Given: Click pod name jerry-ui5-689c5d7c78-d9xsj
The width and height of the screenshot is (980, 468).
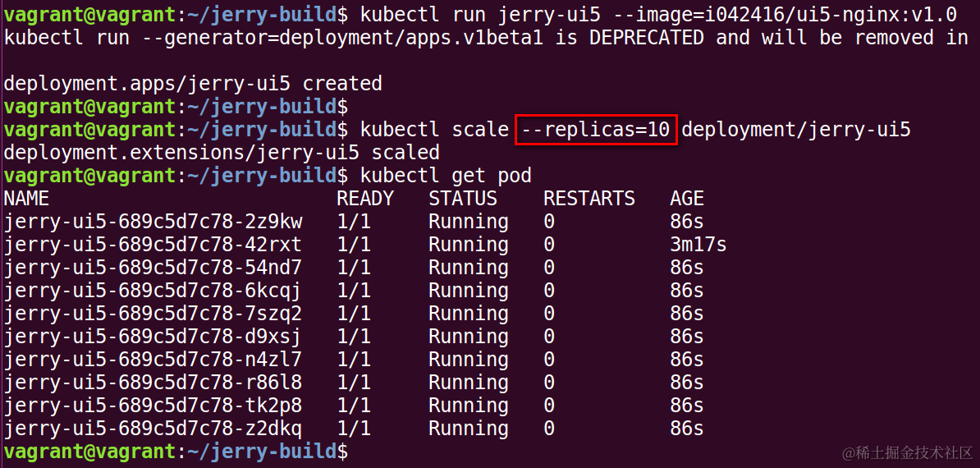Looking at the screenshot, I should [x=153, y=337].
